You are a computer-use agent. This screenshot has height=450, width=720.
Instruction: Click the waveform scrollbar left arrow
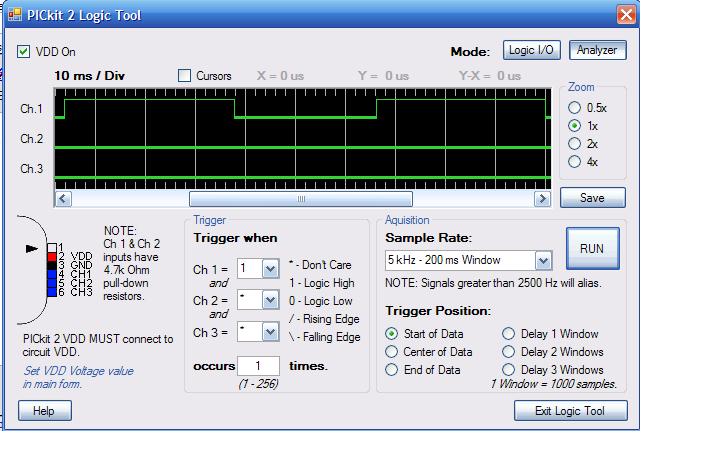63,199
